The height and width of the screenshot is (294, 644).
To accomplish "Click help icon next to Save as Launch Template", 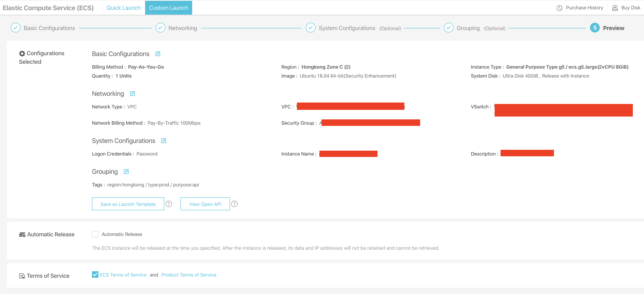I will pyautogui.click(x=169, y=204).
